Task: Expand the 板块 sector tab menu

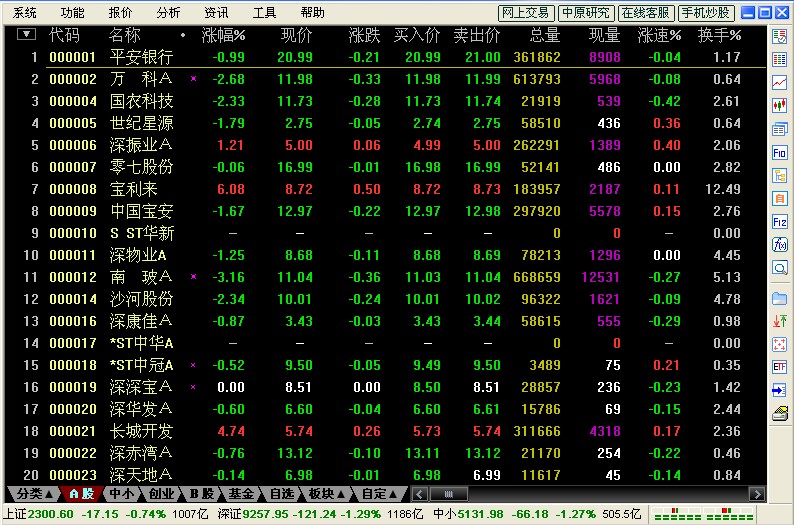Action: [x=322, y=494]
